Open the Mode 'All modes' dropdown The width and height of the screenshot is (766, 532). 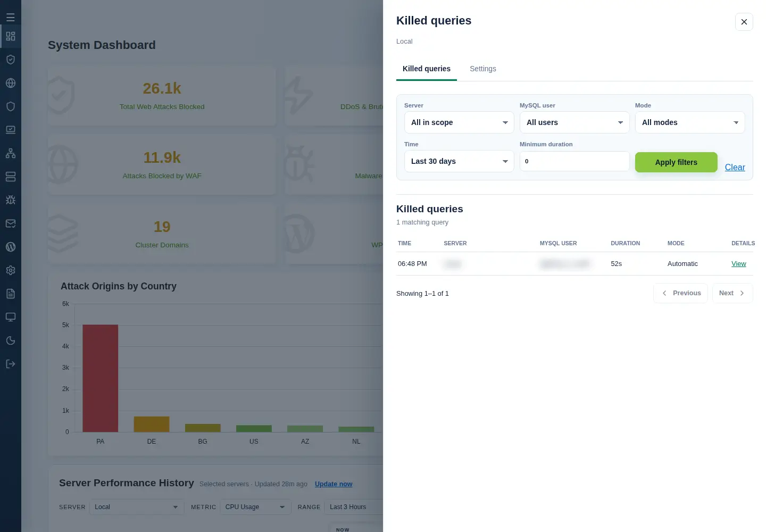tap(690, 122)
